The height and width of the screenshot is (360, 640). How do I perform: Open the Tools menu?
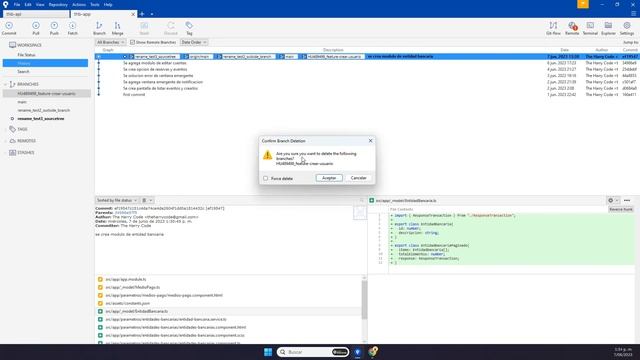(x=95, y=4)
